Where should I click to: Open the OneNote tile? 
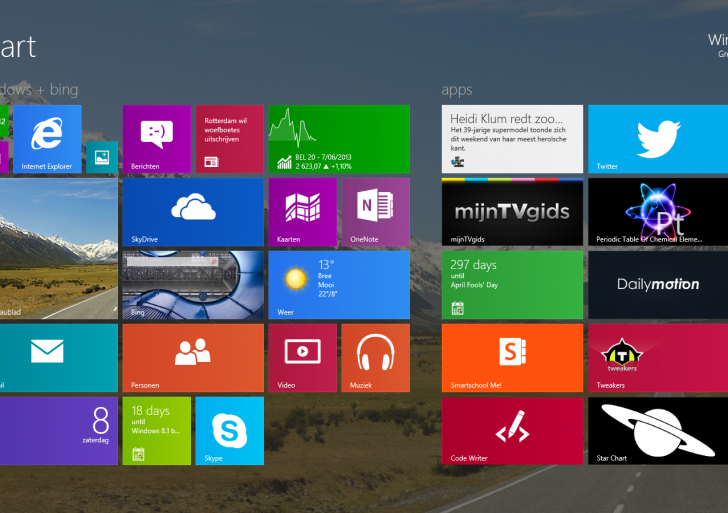tap(375, 212)
